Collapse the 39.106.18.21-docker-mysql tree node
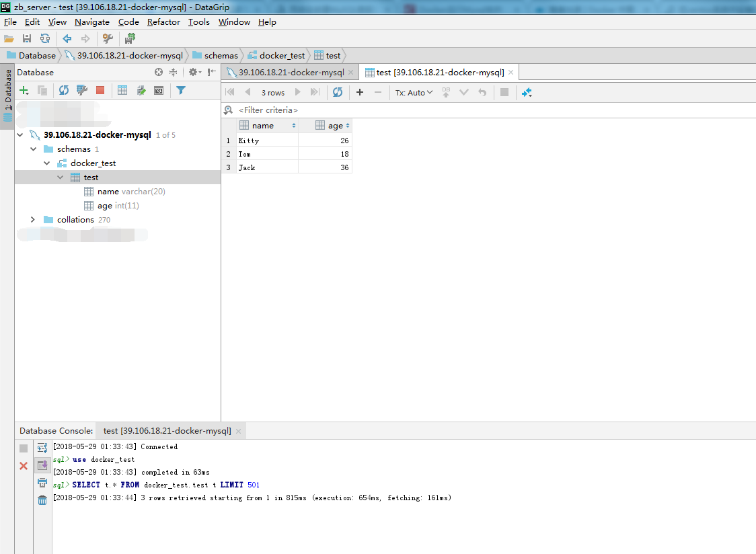Viewport: 756px width, 554px height. 20,135
